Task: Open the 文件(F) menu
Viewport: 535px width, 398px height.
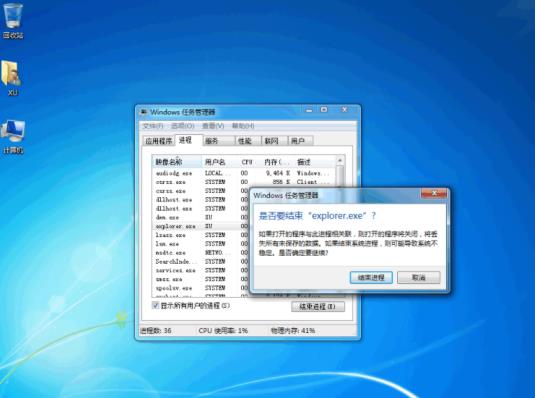Action: point(153,126)
